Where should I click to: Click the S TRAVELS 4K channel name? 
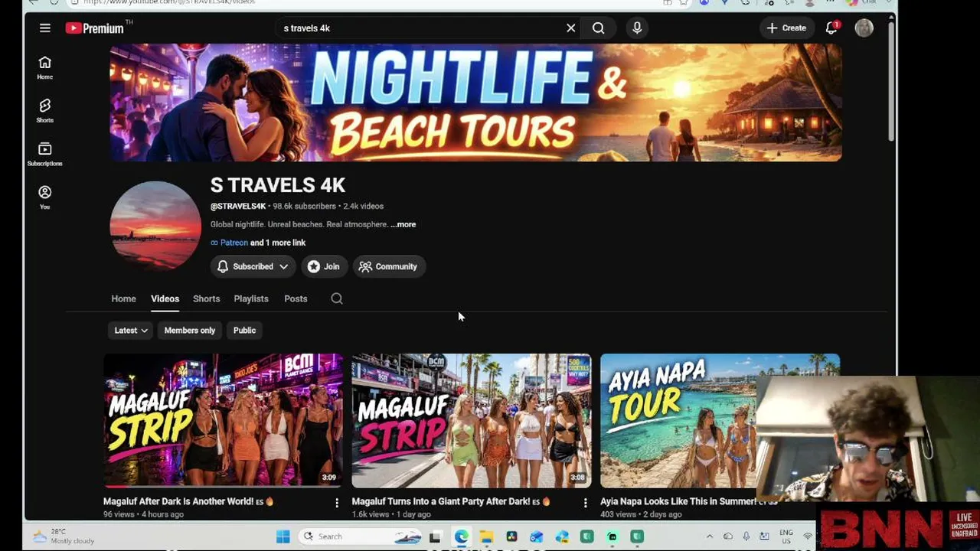click(278, 185)
